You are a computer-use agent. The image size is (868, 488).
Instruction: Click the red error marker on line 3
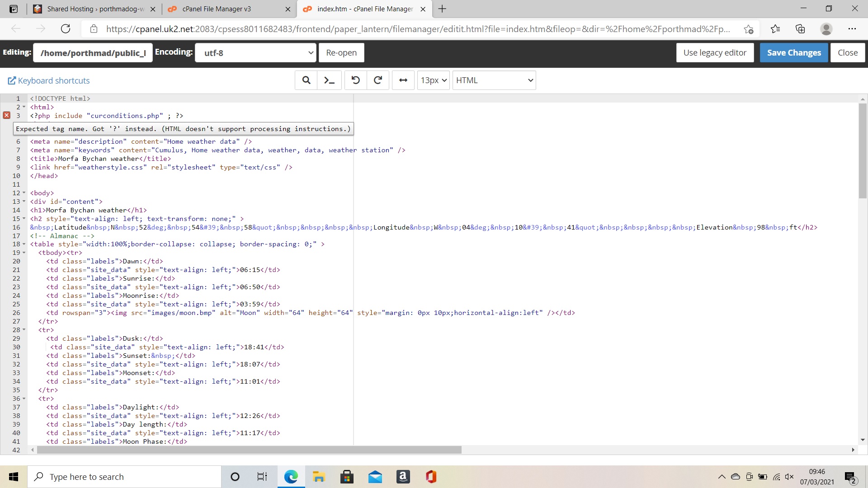pos(7,116)
